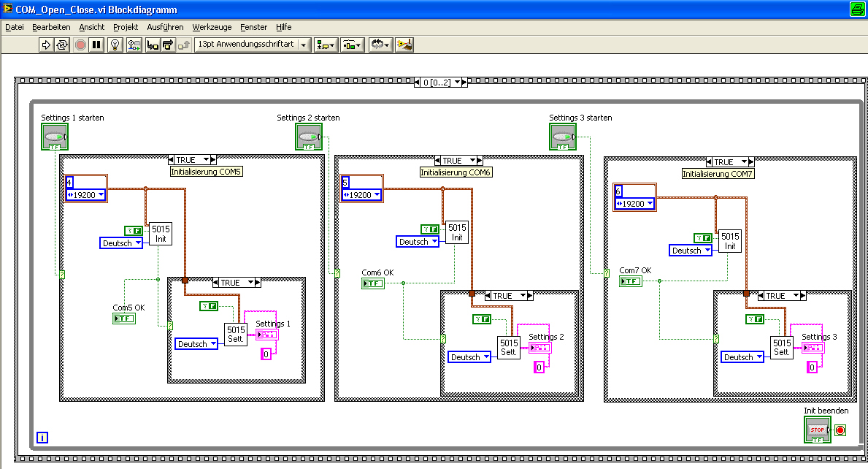Open the Fenster menu

[x=253, y=27]
